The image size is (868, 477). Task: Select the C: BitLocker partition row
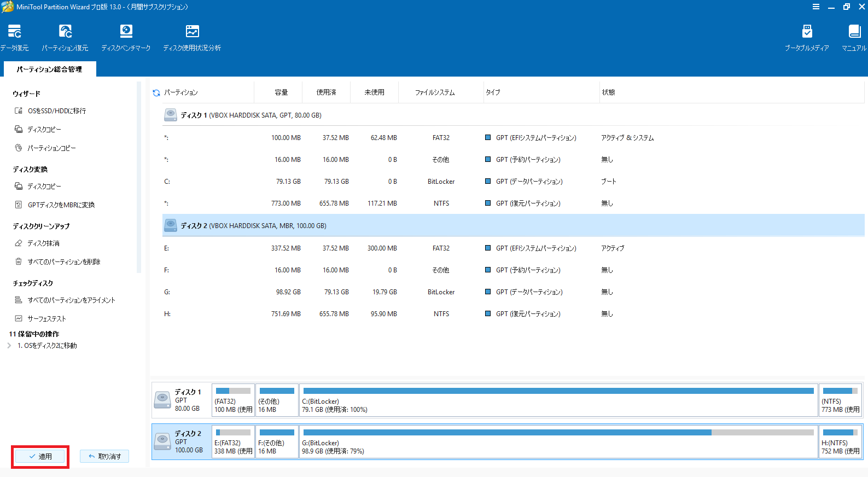(513, 182)
